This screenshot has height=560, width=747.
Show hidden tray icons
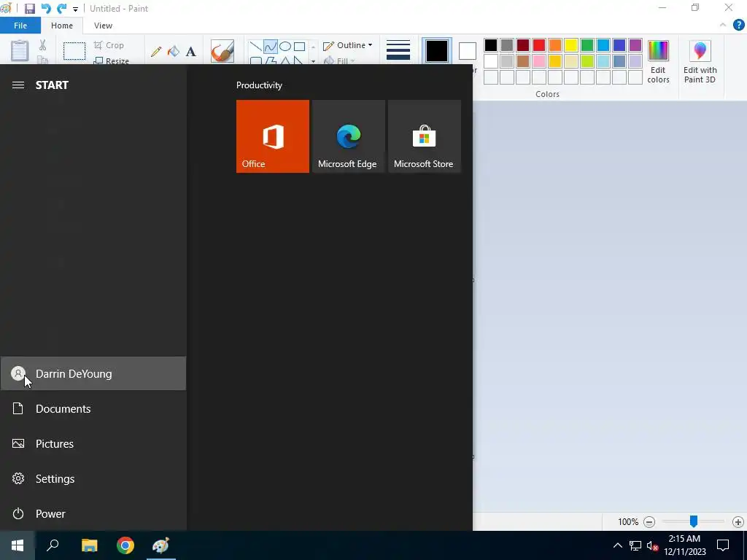(617, 545)
